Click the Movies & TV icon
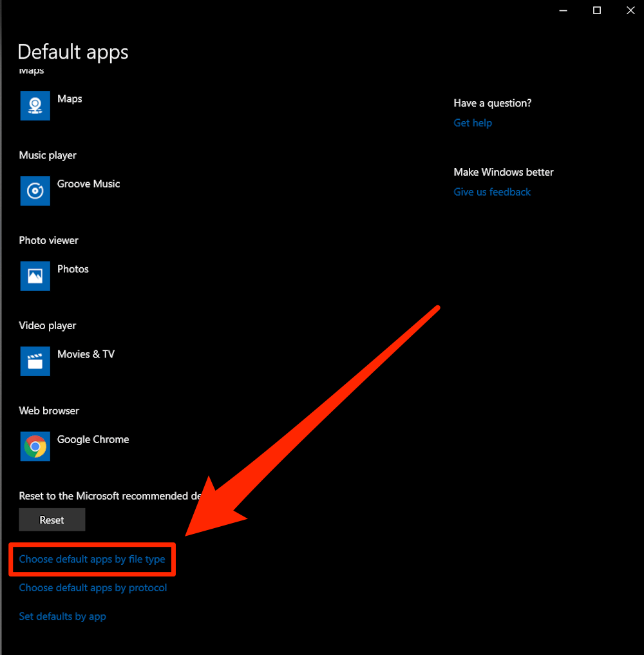 tap(35, 361)
